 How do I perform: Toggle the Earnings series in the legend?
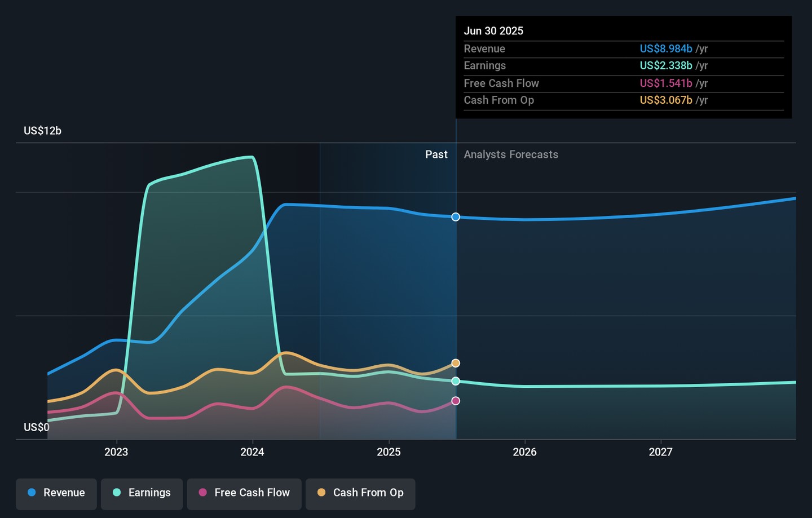[x=142, y=493]
